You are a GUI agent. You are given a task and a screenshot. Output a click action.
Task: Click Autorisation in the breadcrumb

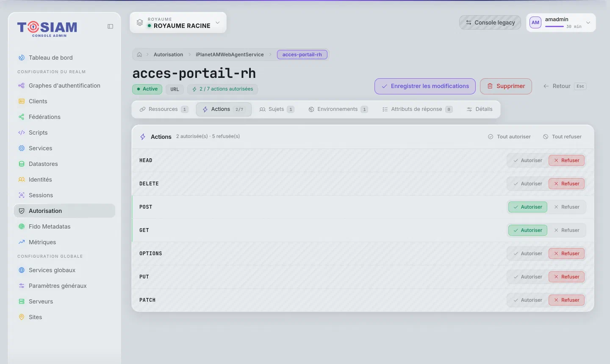[168, 55]
